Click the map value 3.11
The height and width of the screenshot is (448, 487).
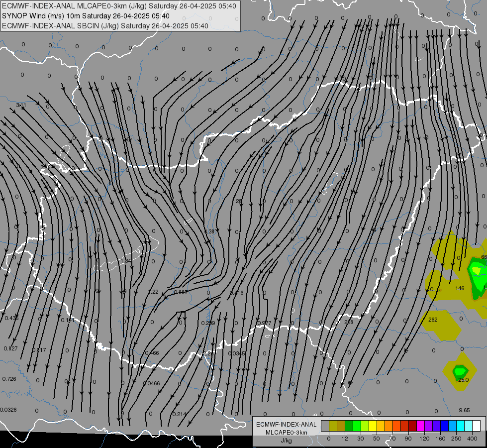coord(21,106)
